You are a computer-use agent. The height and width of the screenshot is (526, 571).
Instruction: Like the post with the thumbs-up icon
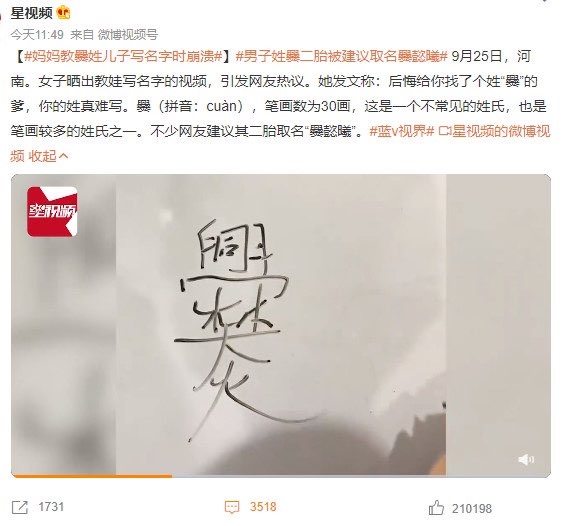[x=436, y=507]
